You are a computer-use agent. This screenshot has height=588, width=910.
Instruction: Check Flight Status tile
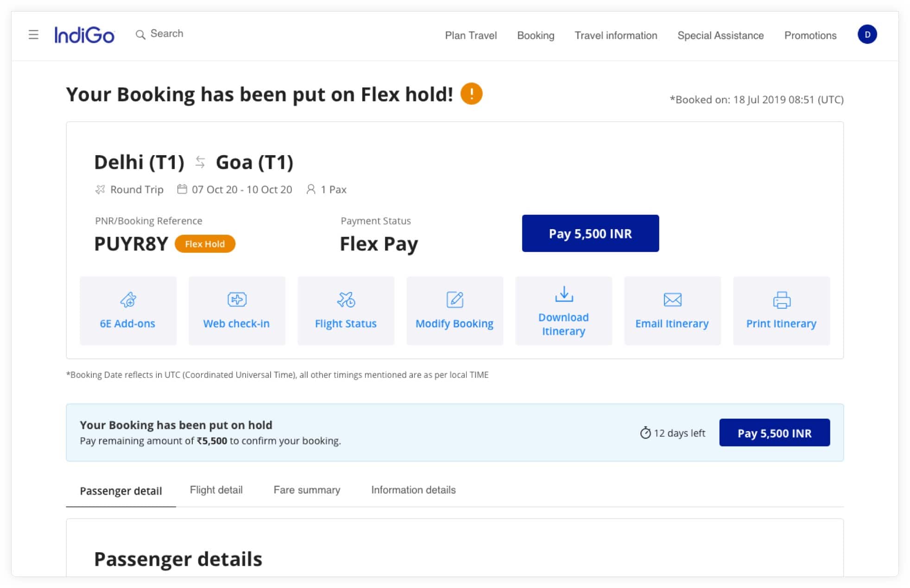[346, 311]
